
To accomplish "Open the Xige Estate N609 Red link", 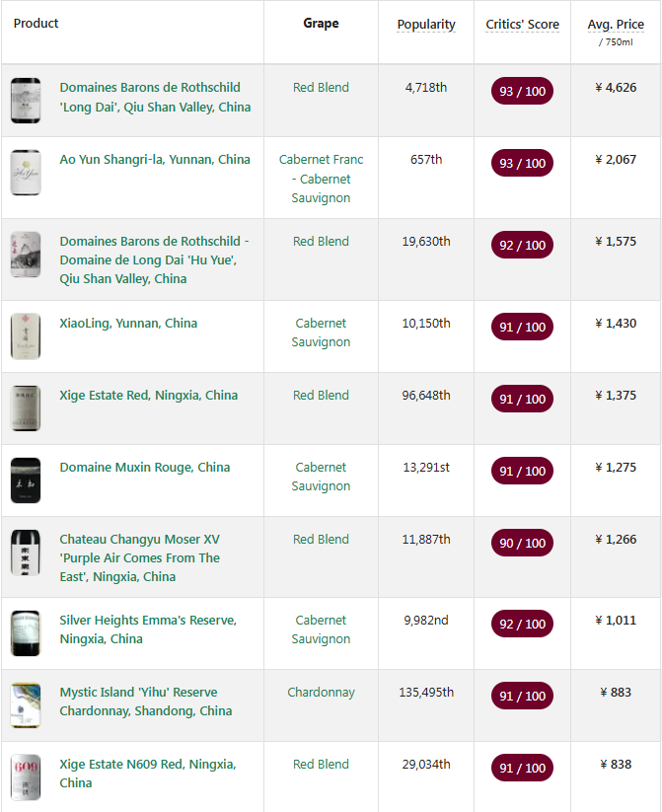I will point(148,774).
